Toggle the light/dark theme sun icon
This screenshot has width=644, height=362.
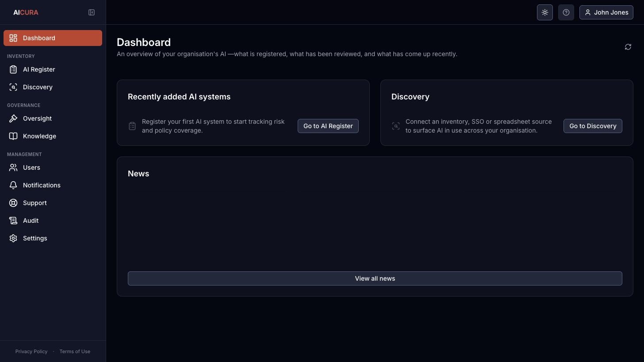(x=545, y=12)
